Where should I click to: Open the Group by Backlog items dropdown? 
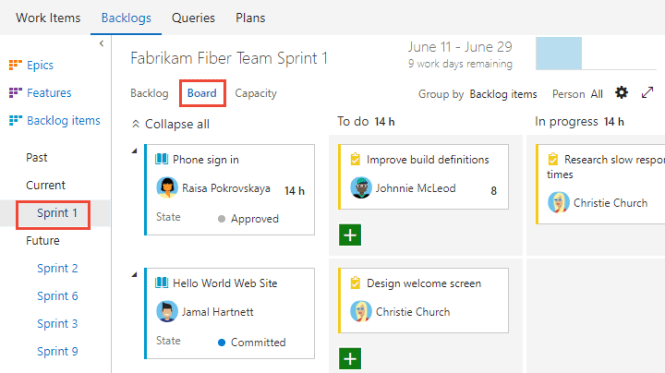coord(503,94)
